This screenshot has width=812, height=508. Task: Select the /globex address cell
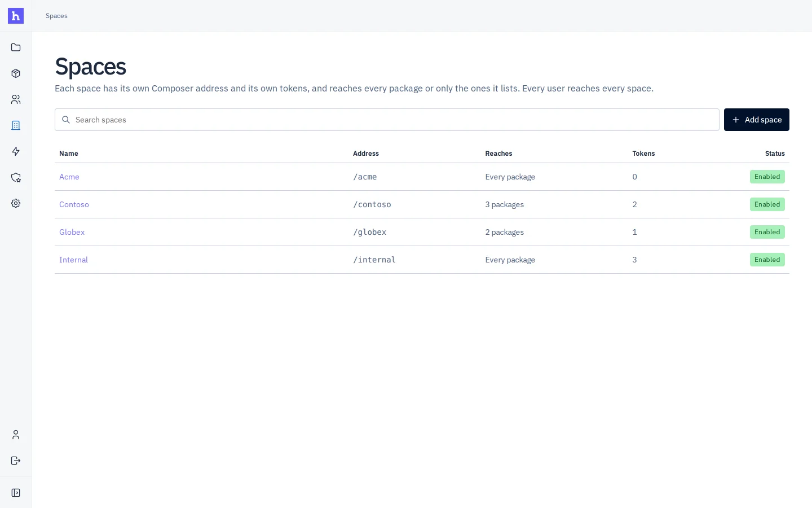click(370, 232)
